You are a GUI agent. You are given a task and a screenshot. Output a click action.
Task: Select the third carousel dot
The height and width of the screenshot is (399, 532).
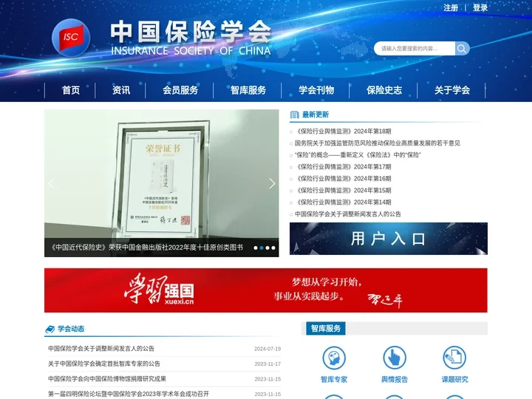(x=267, y=248)
